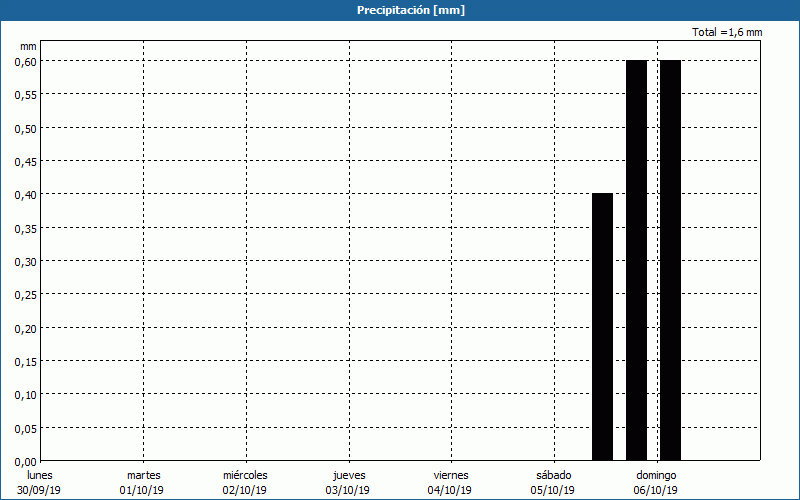Click the 0,25 y-axis value
This screenshot has height=500, width=800.
tap(26, 295)
